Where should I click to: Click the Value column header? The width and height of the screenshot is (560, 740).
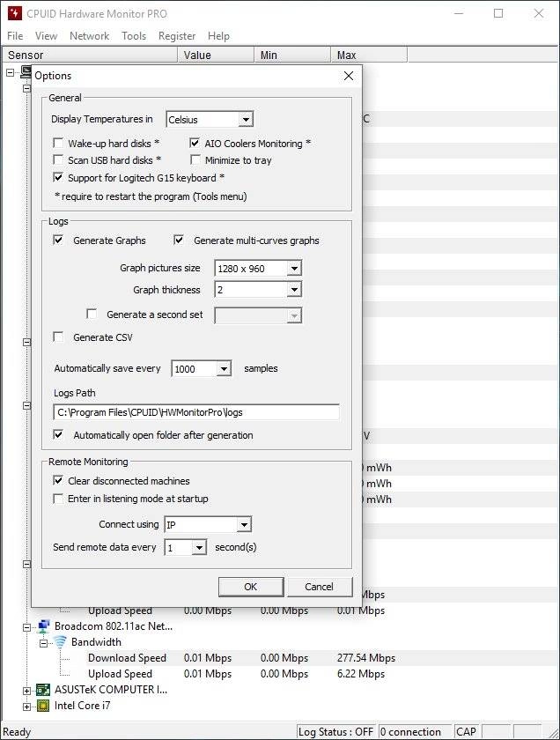coord(216,55)
